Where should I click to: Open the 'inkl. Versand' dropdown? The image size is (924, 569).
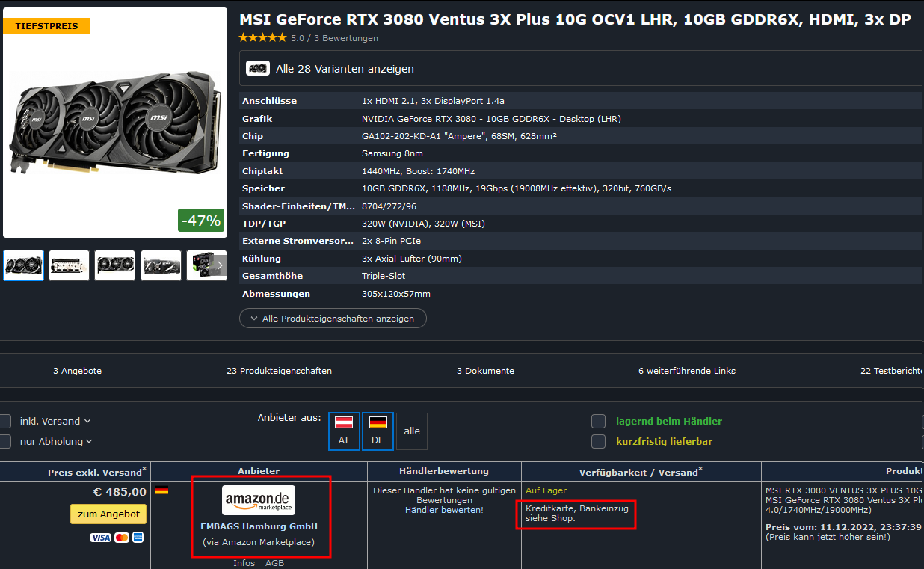click(x=55, y=421)
